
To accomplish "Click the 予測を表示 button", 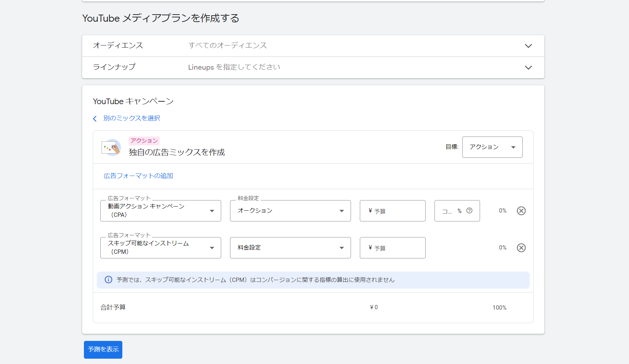I will coord(103,350).
